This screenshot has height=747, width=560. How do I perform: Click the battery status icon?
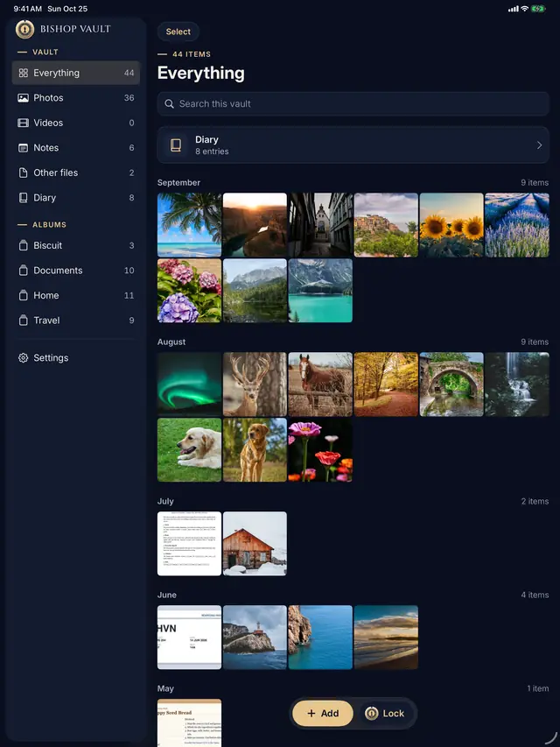pyautogui.click(x=539, y=9)
